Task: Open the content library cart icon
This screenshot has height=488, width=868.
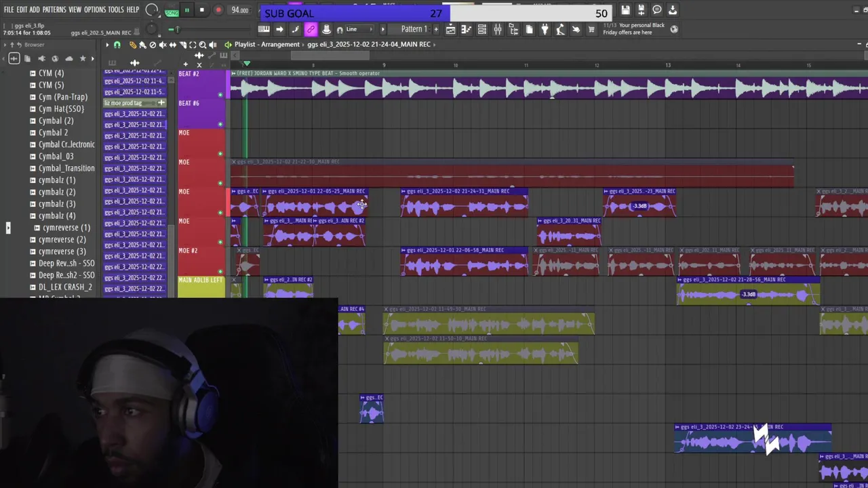Action: click(x=591, y=29)
